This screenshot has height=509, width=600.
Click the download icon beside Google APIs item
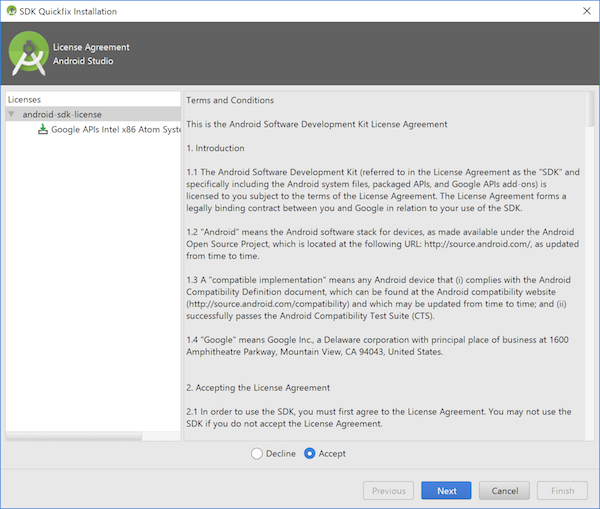[43, 129]
